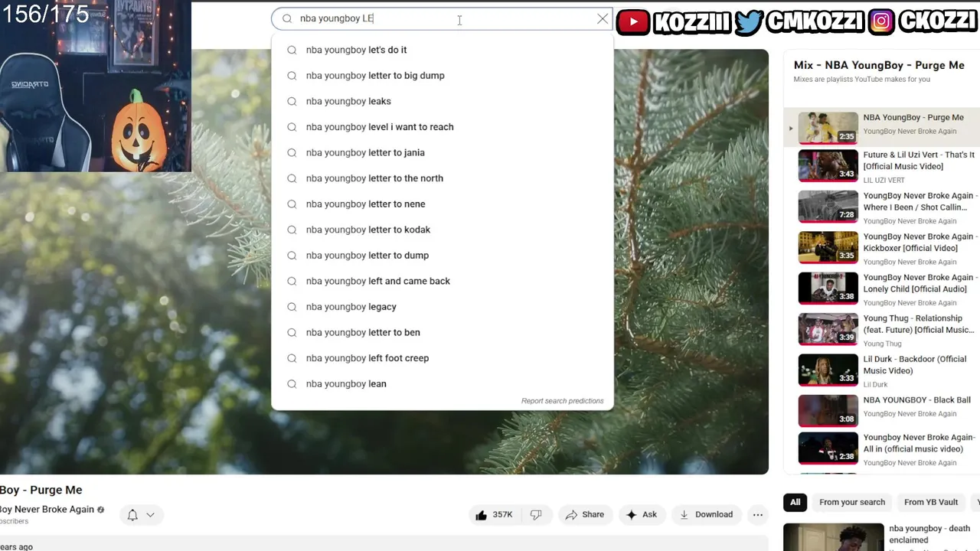Select the All filter chip
The width and height of the screenshot is (980, 551).
tap(795, 502)
